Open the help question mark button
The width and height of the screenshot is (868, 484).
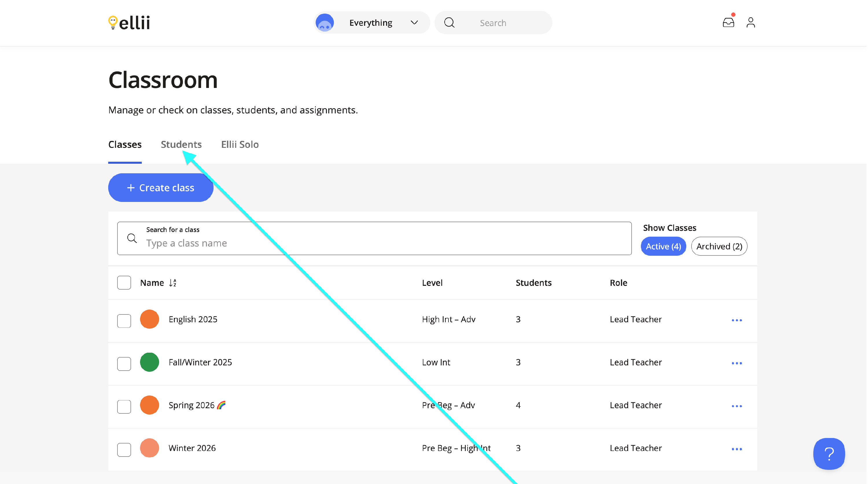click(x=829, y=453)
